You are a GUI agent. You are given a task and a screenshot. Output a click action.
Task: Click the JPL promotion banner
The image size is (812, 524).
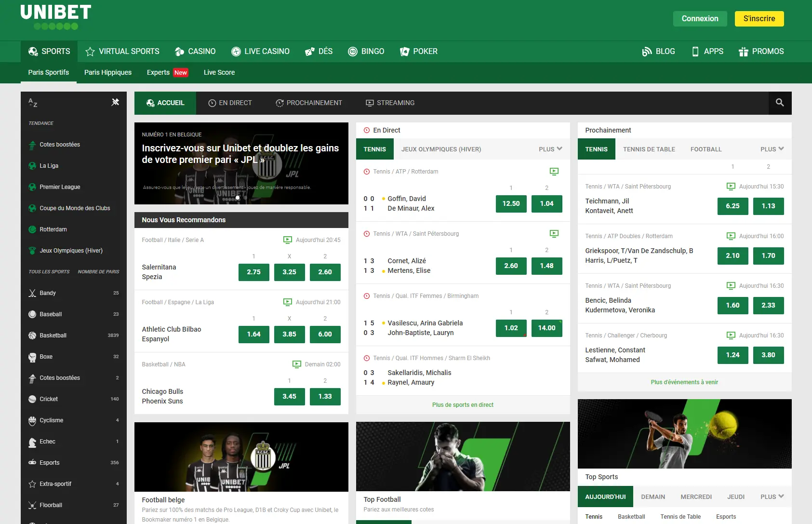241,163
